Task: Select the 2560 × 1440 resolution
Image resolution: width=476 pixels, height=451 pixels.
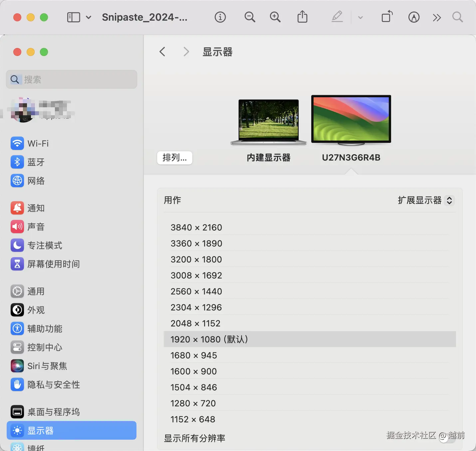Action: point(196,291)
